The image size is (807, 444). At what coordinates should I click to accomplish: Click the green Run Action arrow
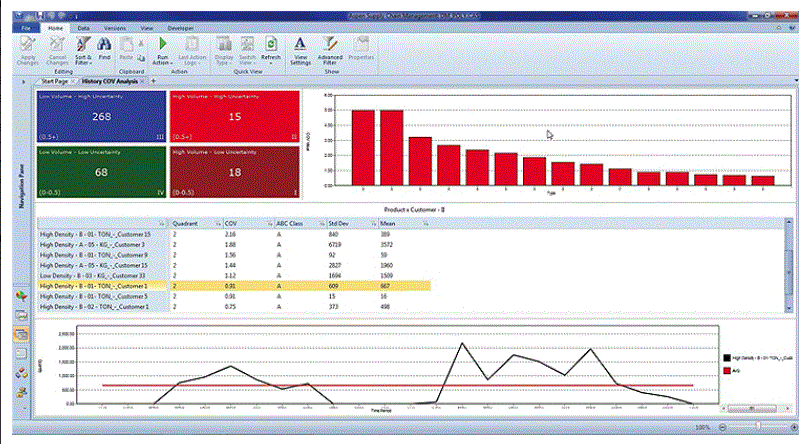tap(163, 44)
